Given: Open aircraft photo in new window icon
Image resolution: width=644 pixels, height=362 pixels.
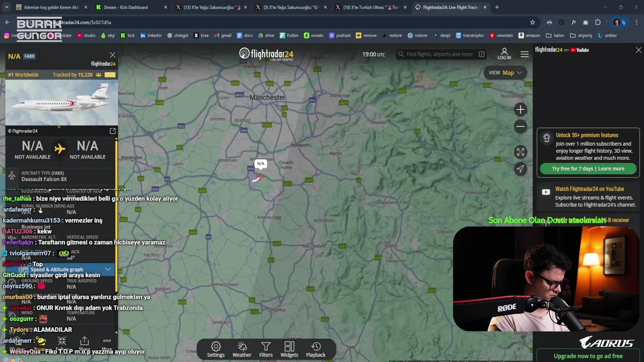Looking at the screenshot, I should click(x=113, y=131).
